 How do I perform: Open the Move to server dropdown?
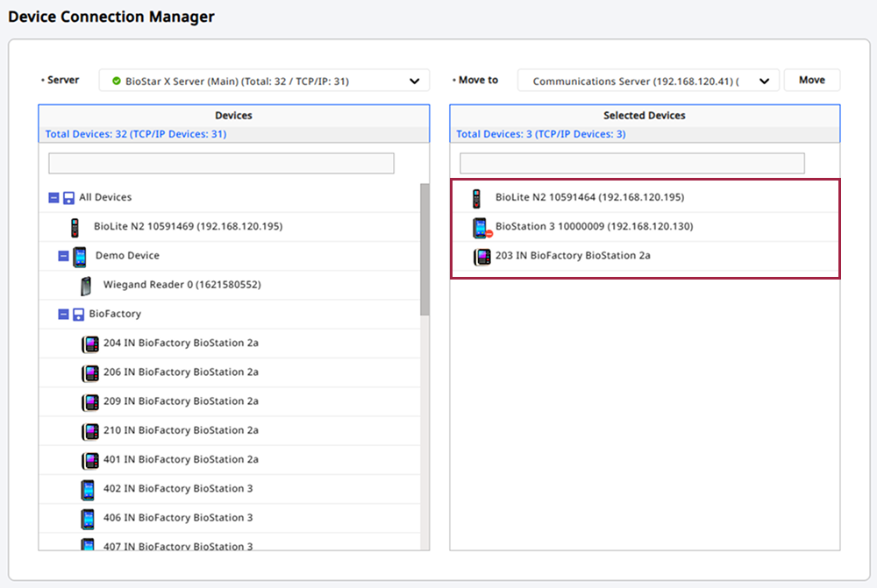pos(648,81)
